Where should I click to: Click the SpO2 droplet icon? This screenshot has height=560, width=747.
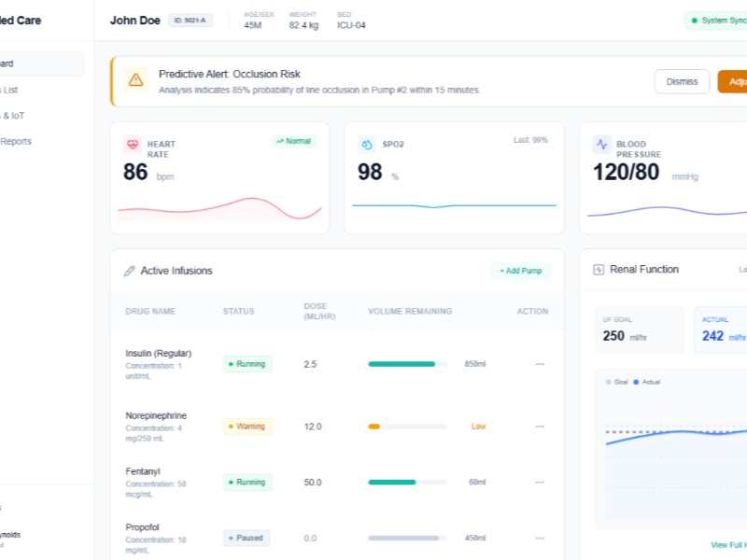pos(367,145)
